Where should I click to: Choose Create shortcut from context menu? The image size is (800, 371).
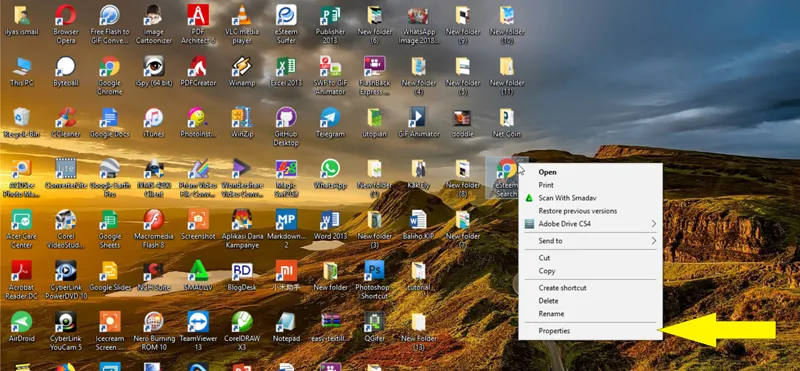pos(590,288)
